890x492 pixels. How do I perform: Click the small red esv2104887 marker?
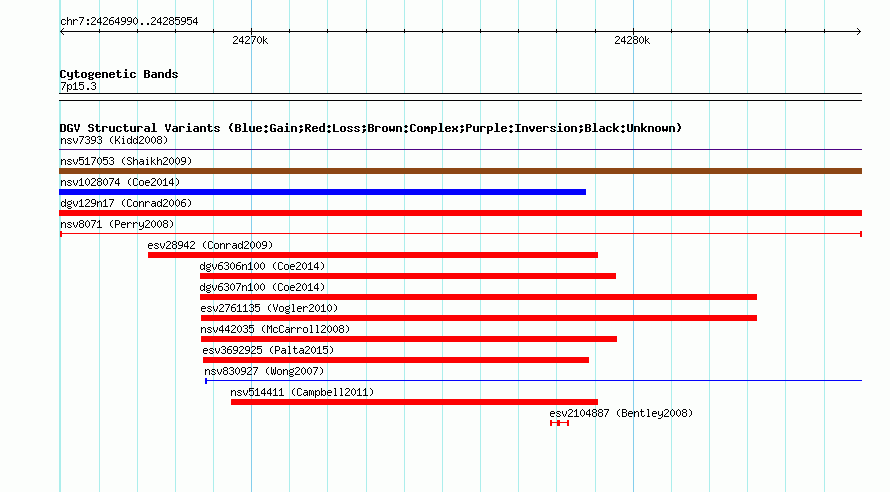[x=559, y=423]
